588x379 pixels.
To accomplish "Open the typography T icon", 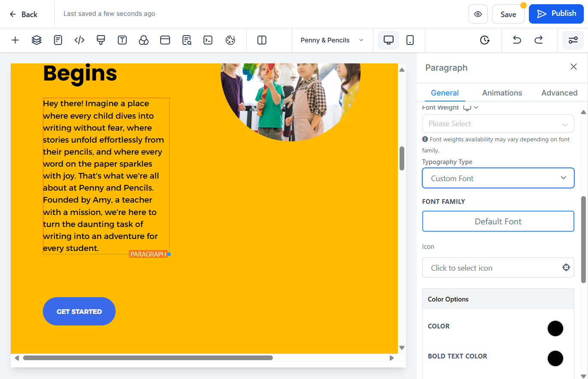I will 122,40.
